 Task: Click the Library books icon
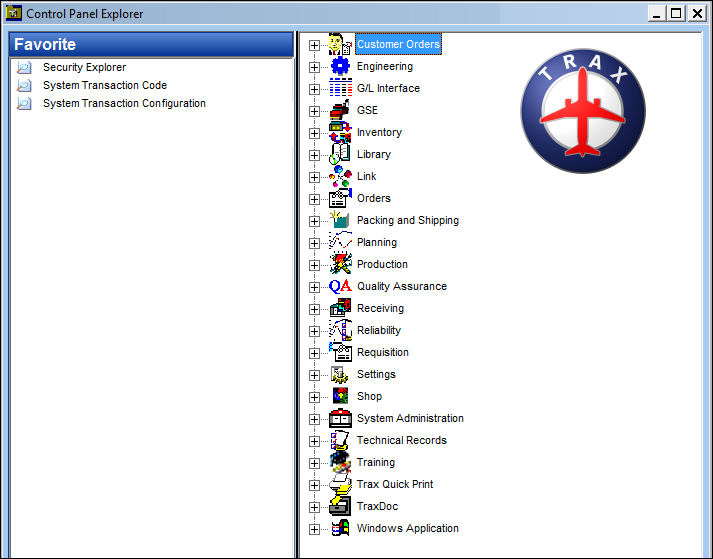click(340, 154)
